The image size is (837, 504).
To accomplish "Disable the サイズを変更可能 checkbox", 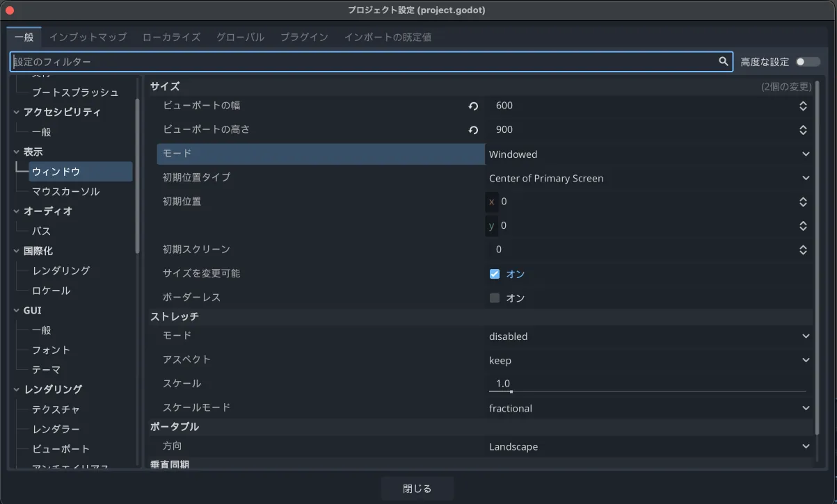I will point(495,273).
